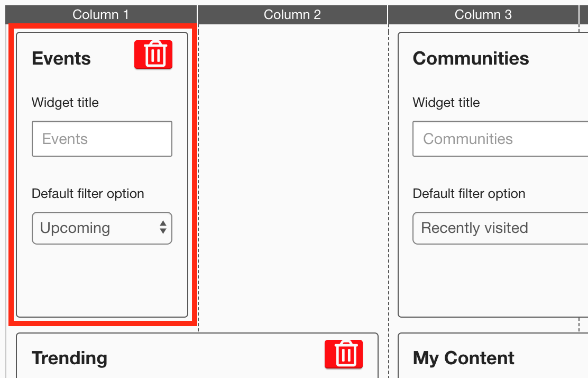This screenshot has width=588, height=378.
Task: Click the Widget title label in Communities
Action: coord(446,103)
